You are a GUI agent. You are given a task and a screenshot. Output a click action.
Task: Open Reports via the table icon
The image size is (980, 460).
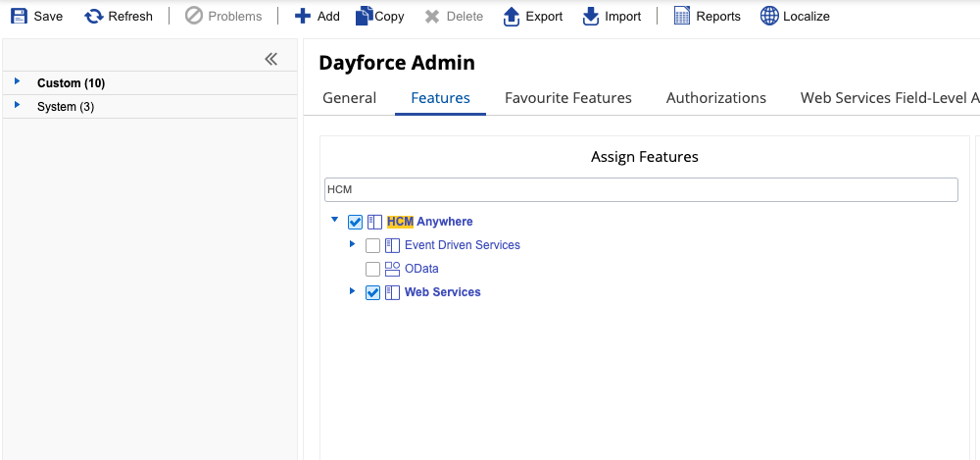point(682,16)
